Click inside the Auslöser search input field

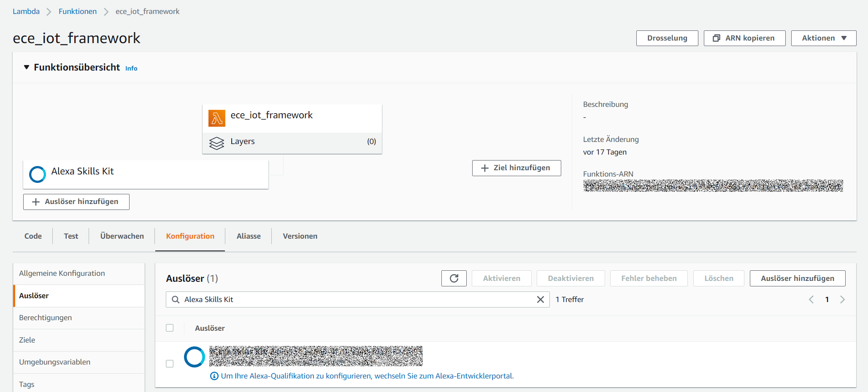(x=338, y=299)
